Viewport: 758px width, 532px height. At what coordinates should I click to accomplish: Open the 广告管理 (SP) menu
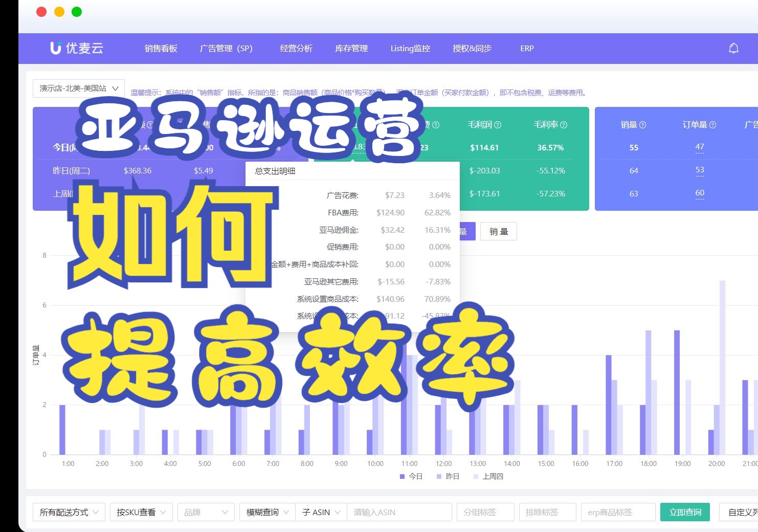coord(226,49)
